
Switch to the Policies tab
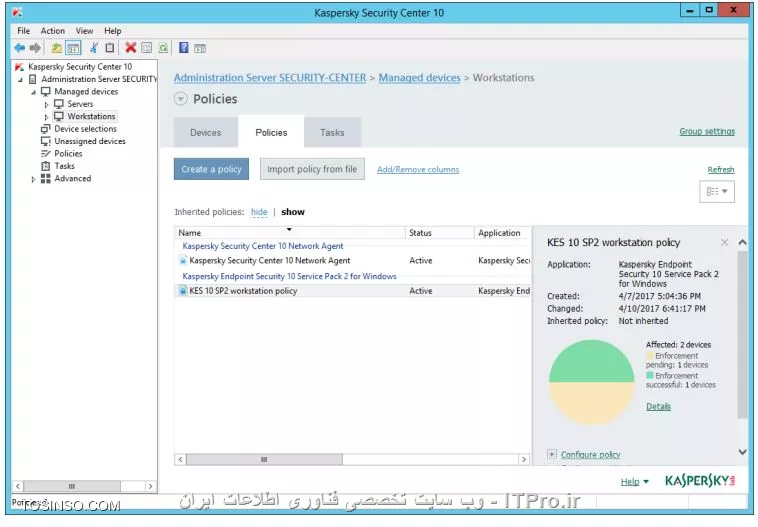(271, 132)
